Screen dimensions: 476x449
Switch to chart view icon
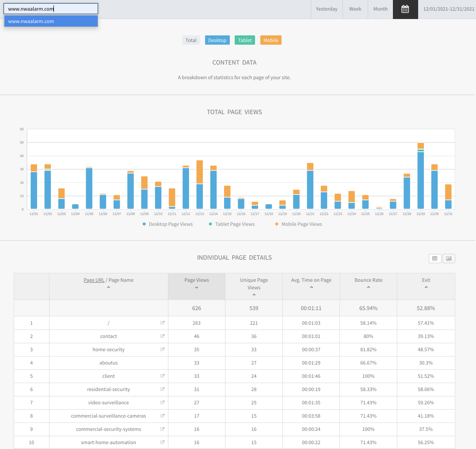(x=449, y=258)
